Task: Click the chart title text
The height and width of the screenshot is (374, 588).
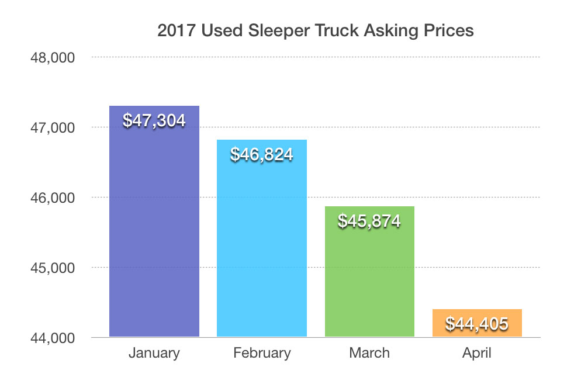Action: click(x=316, y=31)
